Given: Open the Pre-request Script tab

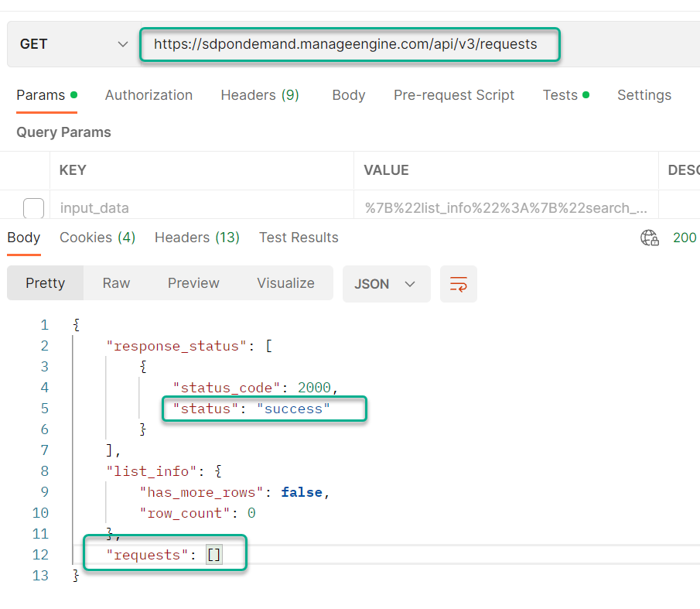Looking at the screenshot, I should pyautogui.click(x=454, y=95).
